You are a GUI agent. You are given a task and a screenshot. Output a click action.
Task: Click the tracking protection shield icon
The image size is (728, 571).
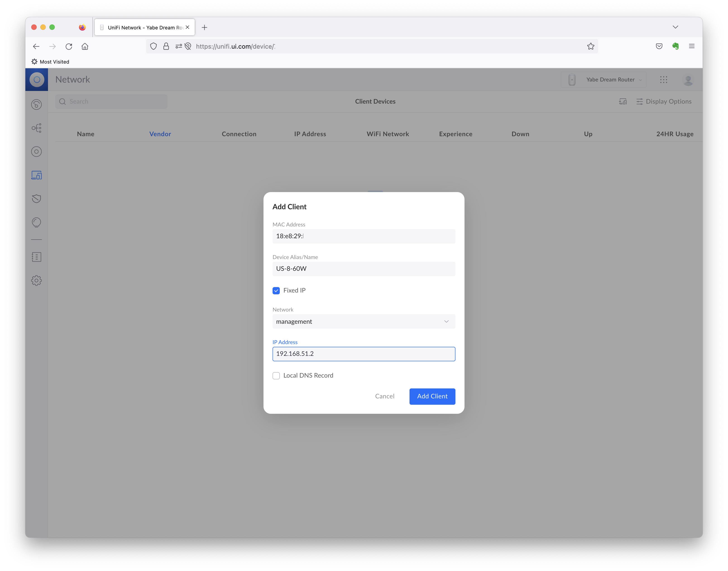point(153,46)
